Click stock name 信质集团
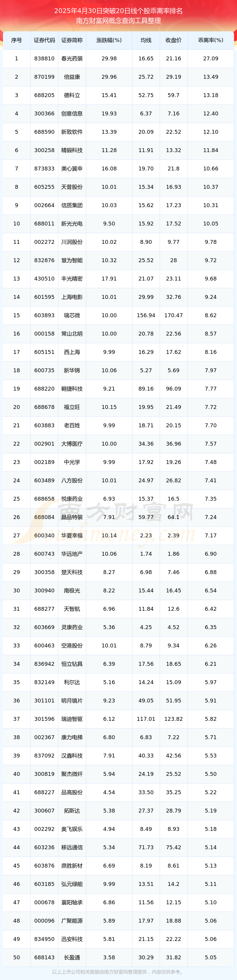 [x=72, y=205]
